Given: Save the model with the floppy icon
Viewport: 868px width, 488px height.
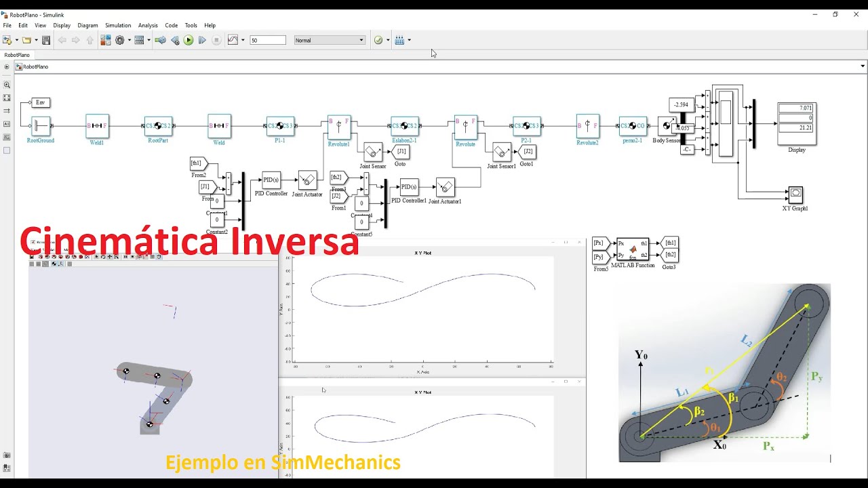Looking at the screenshot, I should click(x=46, y=40).
